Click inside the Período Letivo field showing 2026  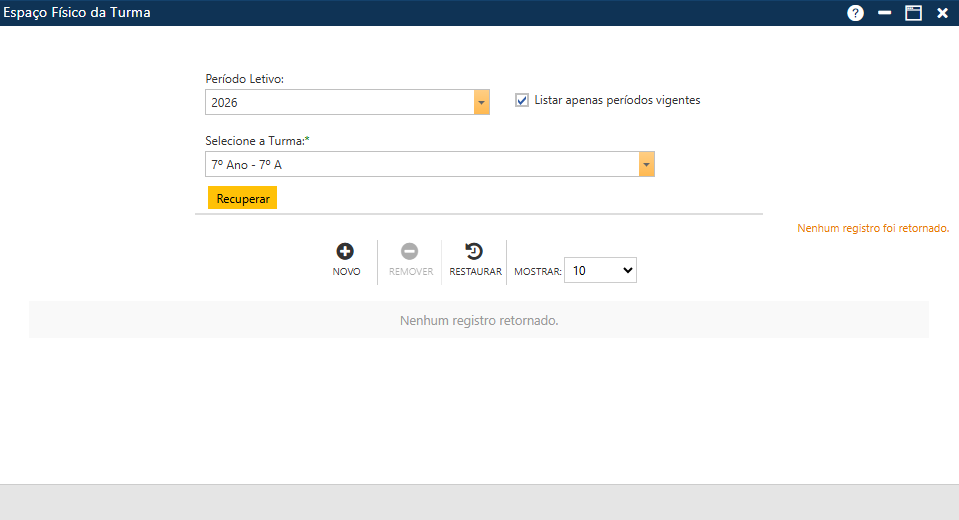[339, 103]
